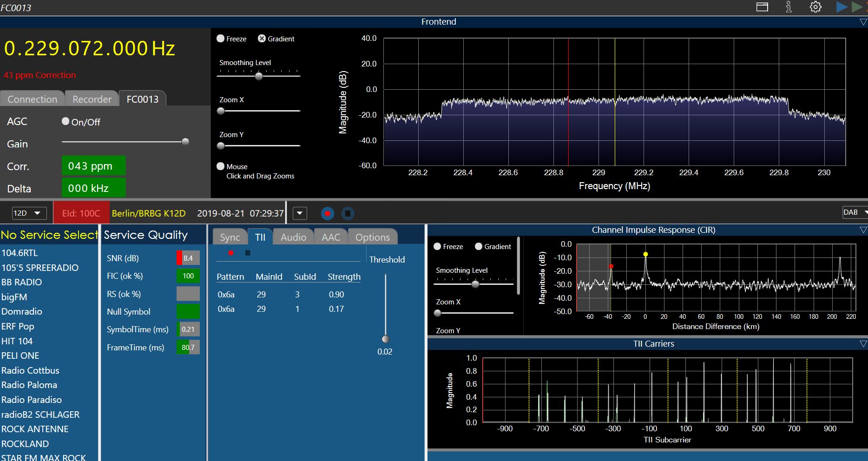Open the 12D channel dropdown
This screenshot has width=868, height=461.
29,213
